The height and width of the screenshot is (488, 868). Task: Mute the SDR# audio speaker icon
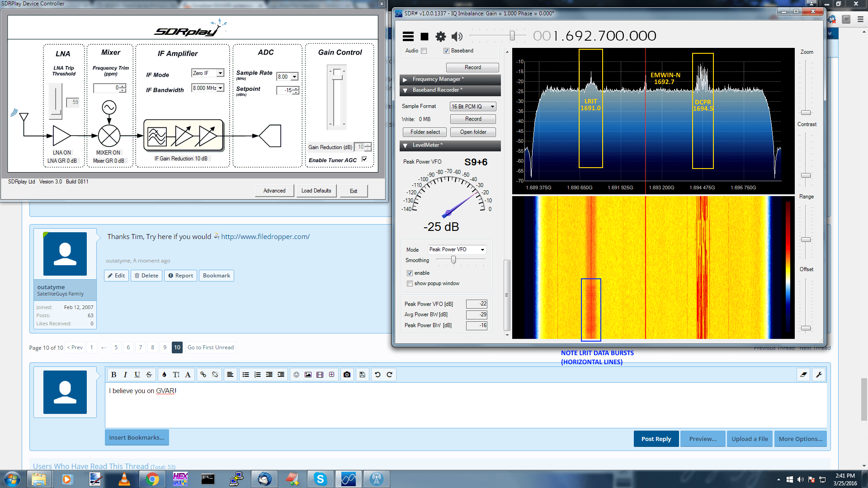pos(457,36)
